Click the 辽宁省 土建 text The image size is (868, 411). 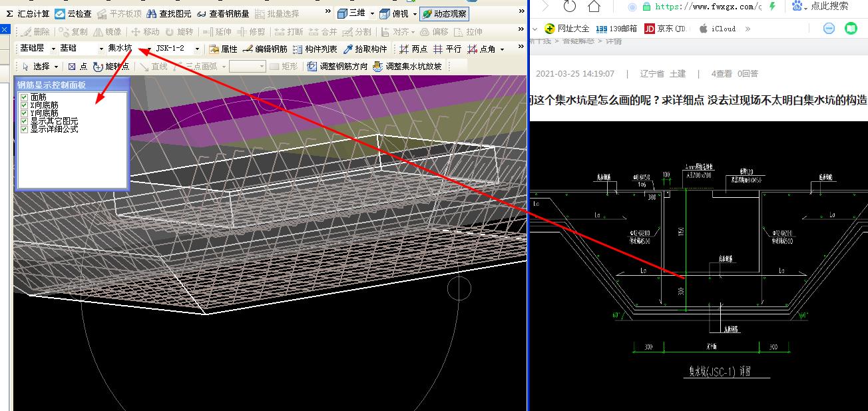663,74
